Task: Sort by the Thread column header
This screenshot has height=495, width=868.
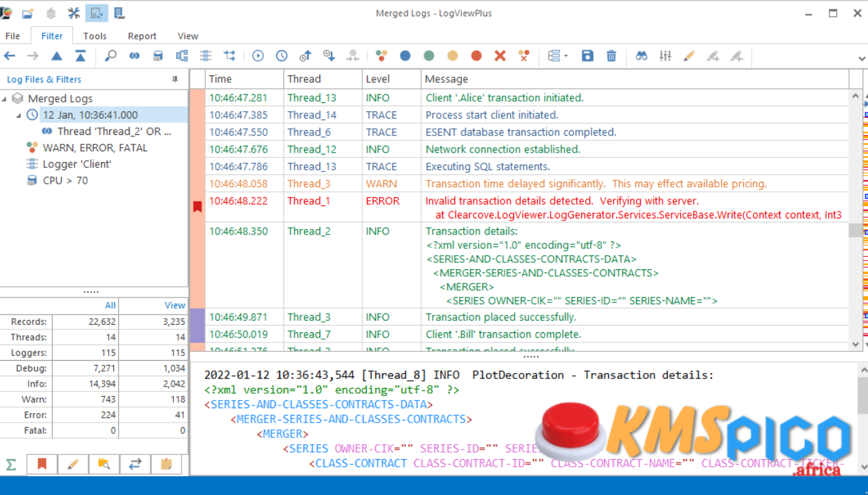Action: (x=323, y=79)
